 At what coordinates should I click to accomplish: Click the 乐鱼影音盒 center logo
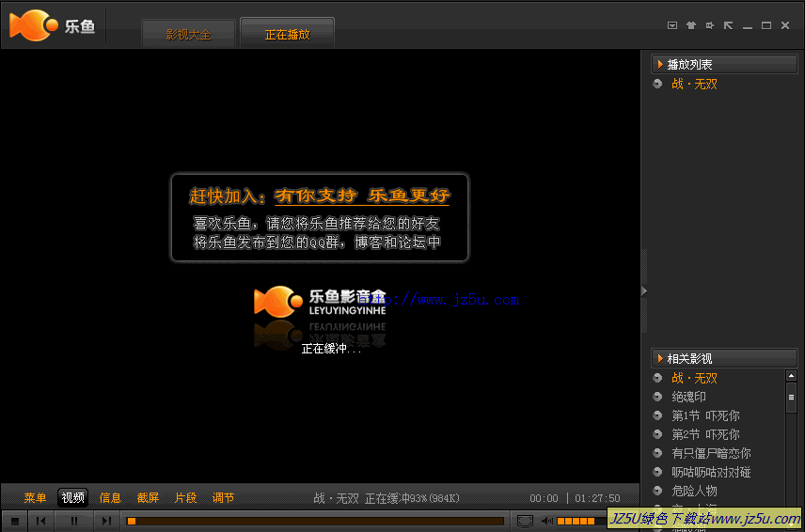[320, 302]
